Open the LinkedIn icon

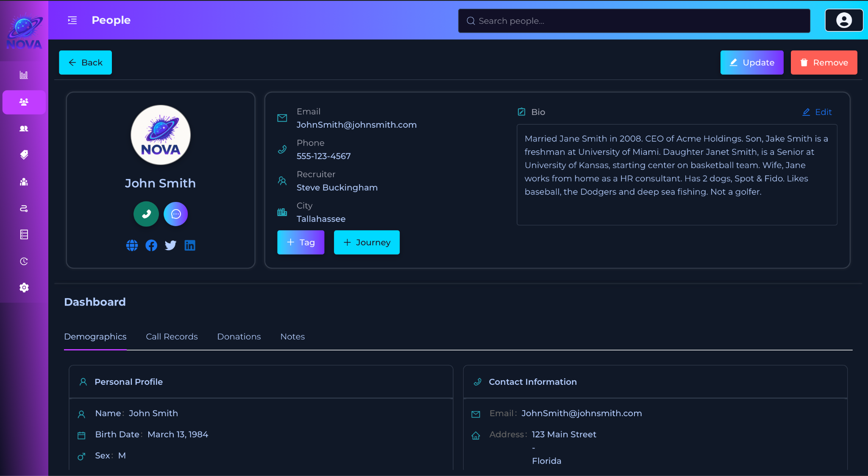point(190,245)
